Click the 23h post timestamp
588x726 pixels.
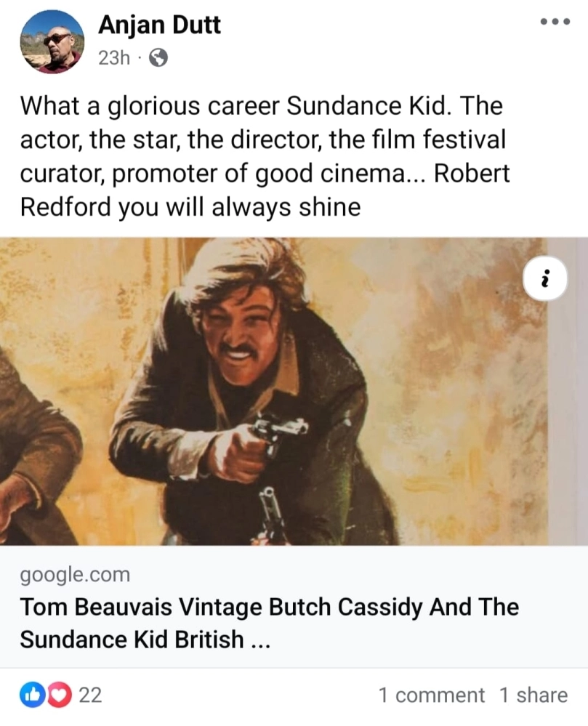click(x=113, y=58)
